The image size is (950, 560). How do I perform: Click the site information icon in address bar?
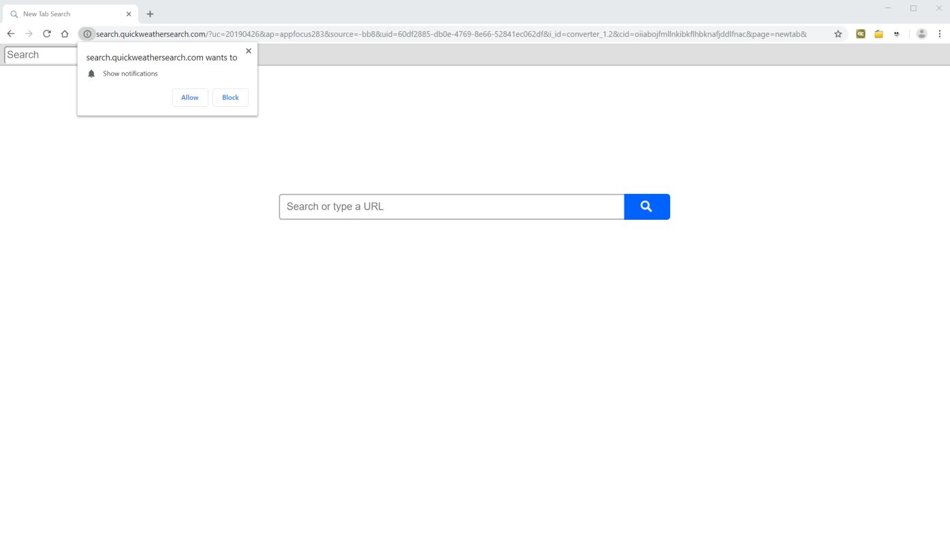tap(87, 33)
